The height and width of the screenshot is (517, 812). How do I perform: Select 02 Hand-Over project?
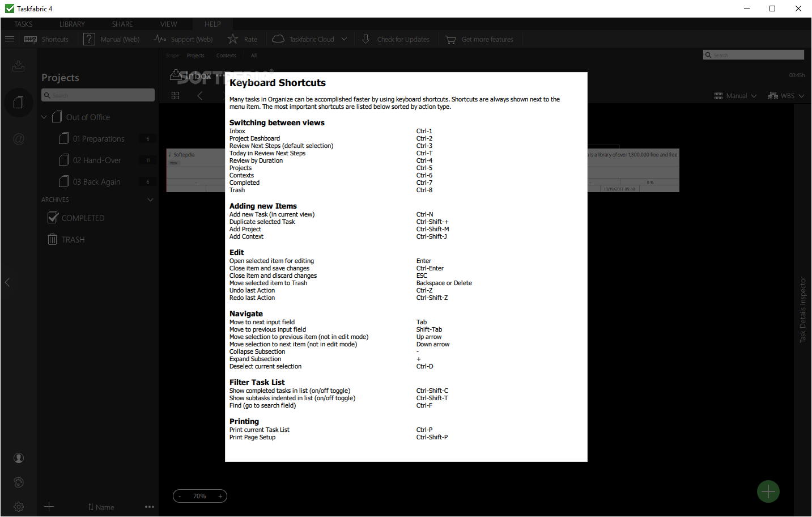point(100,160)
